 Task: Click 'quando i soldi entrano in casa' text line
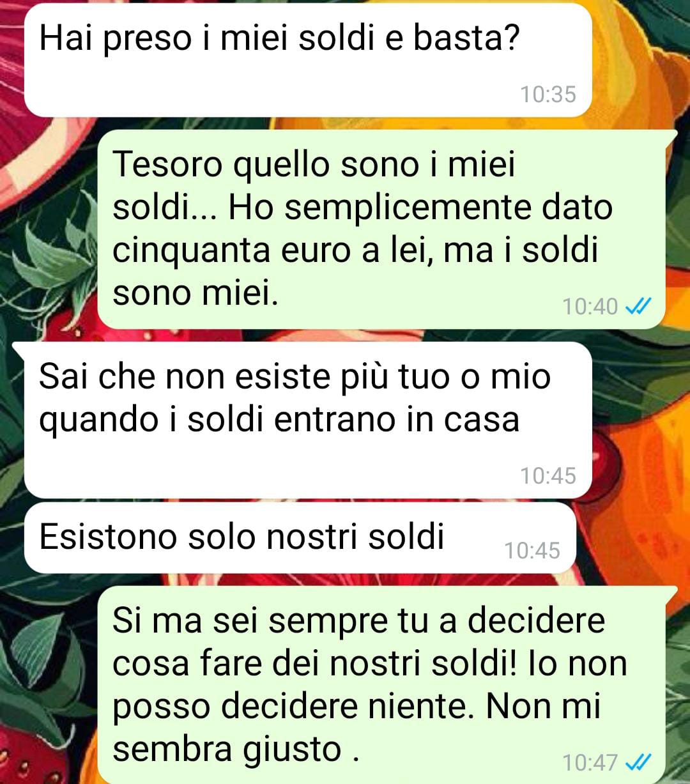(x=279, y=420)
